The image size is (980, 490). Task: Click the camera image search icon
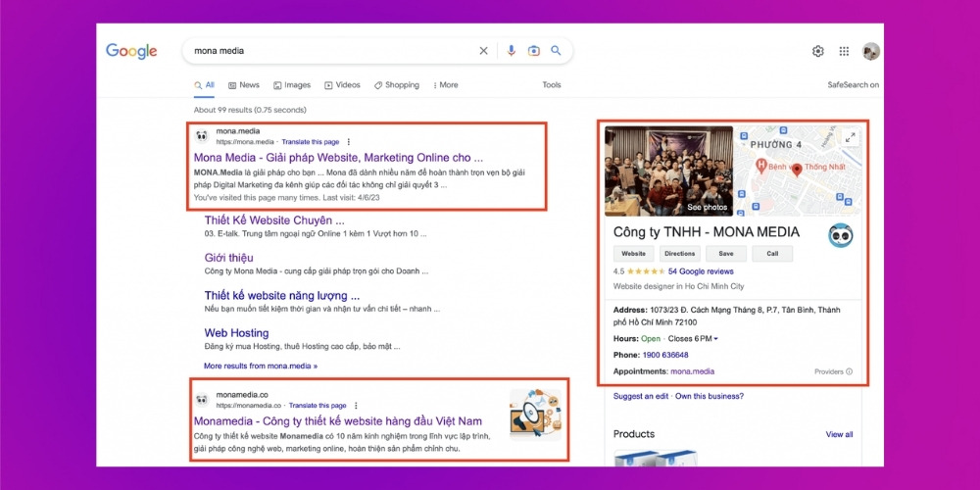534,51
